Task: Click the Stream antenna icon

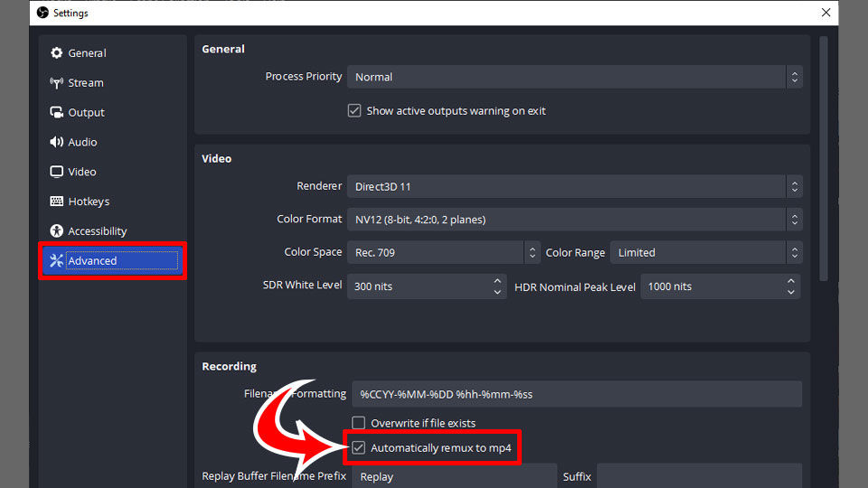Action: point(56,83)
